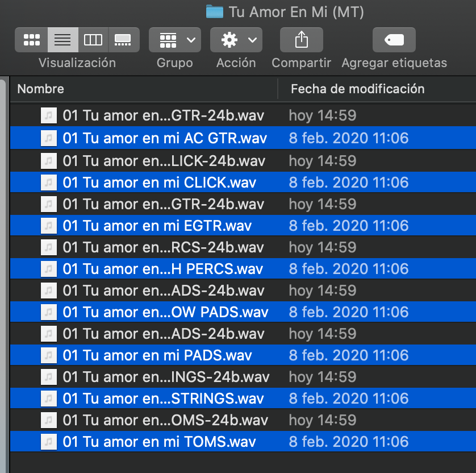The height and width of the screenshot is (473, 476).
Task: Click audio icon of mi PADS.wav file
Action: tap(49, 355)
